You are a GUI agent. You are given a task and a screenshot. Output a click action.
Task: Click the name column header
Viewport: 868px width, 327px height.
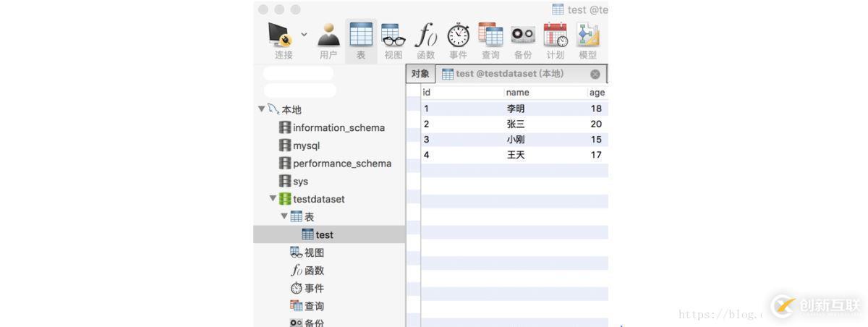click(545, 93)
